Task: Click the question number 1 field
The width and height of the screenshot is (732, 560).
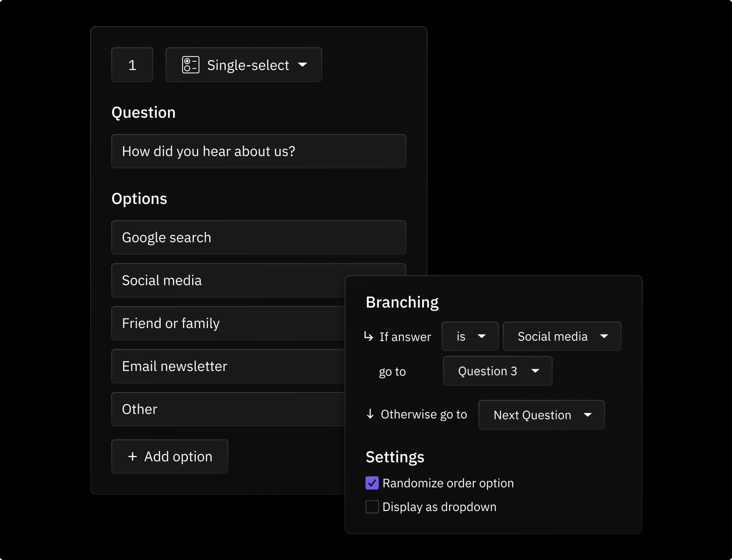Action: click(x=132, y=65)
